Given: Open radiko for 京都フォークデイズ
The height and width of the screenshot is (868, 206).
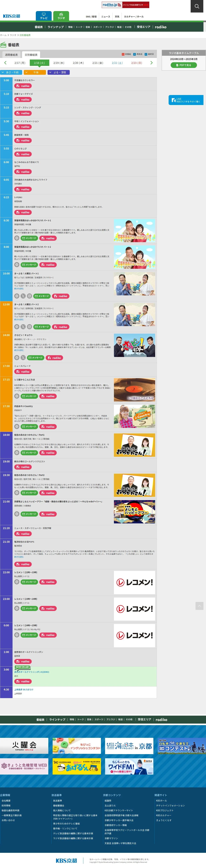Looking at the screenshot, I should (23, 99).
